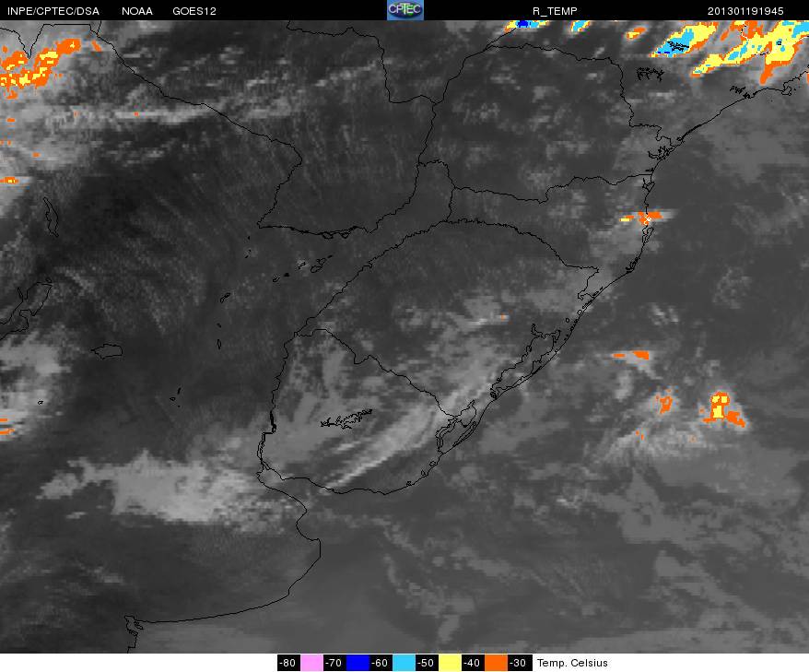Pick the pink legend swatch after -80
The width and height of the screenshot is (809, 672).
pyautogui.click(x=311, y=663)
